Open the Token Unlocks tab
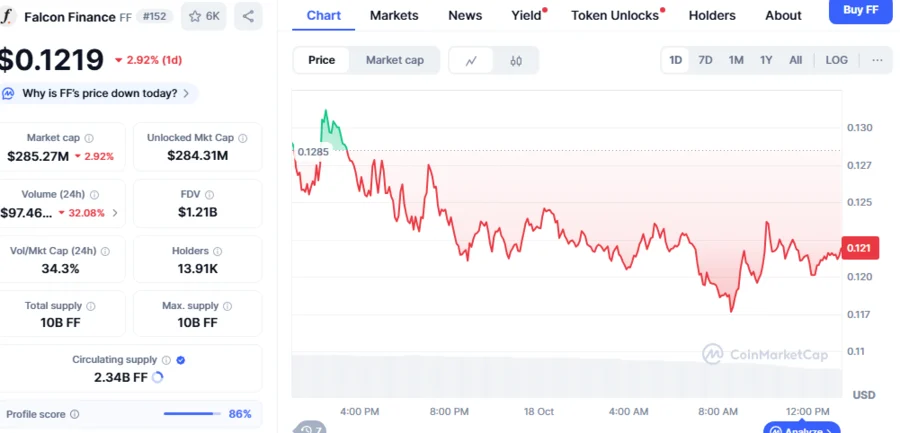Viewport: 900px width, 433px height. 614,15
